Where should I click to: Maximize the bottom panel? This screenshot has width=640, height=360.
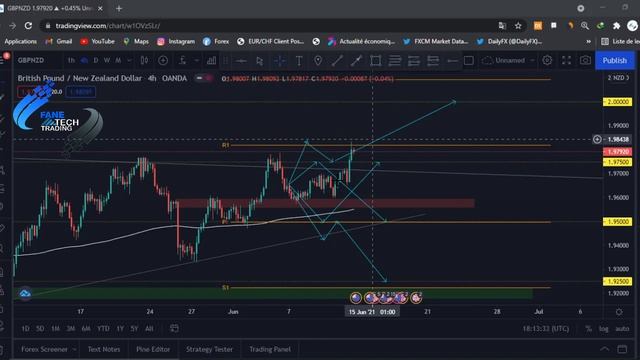click(x=622, y=349)
